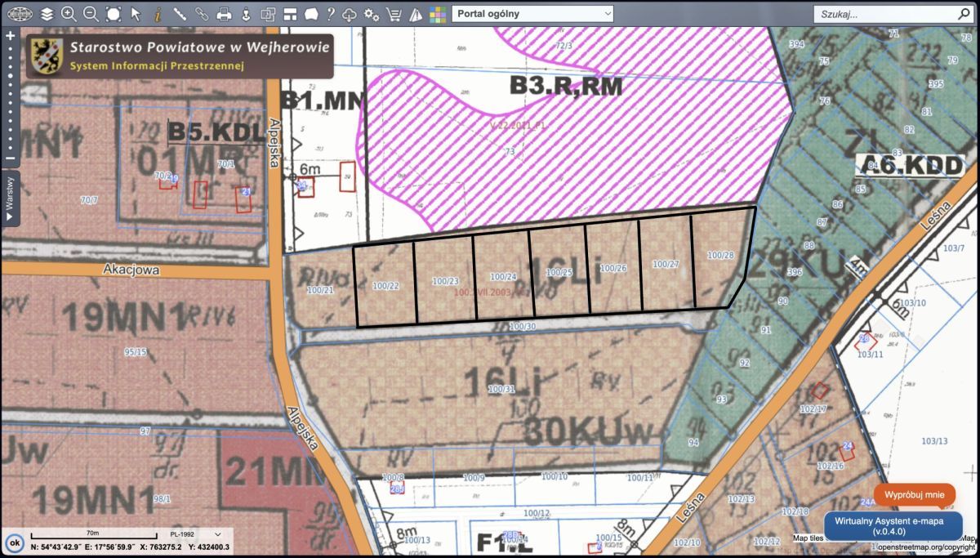Click the full extent zoom icon

pyautogui.click(x=113, y=14)
